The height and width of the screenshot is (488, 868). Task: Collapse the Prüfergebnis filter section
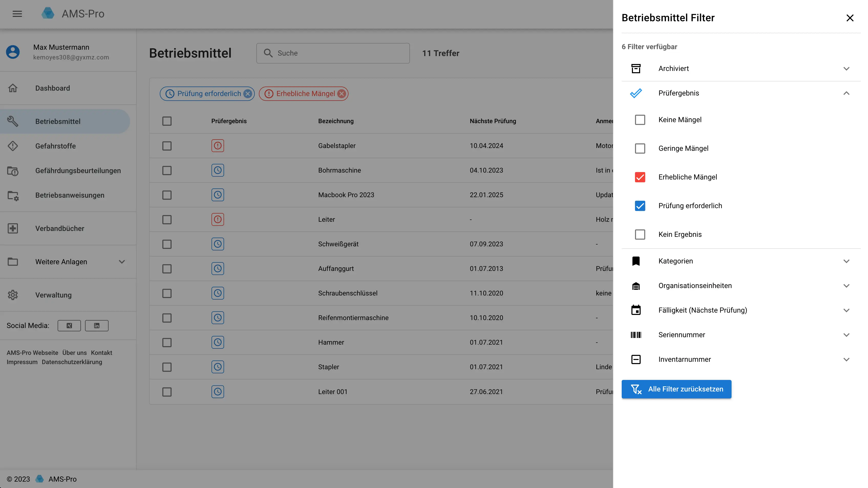click(846, 93)
